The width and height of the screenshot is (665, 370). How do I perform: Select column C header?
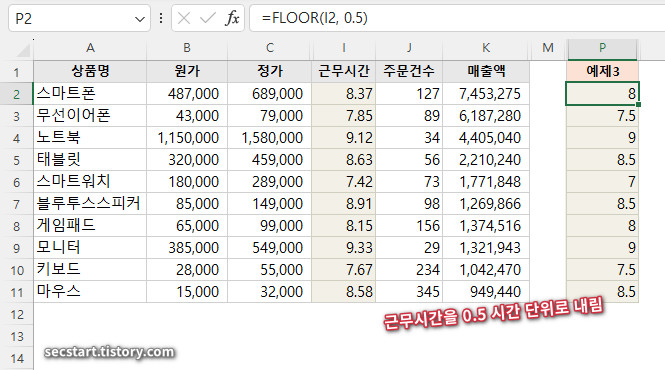coord(269,48)
